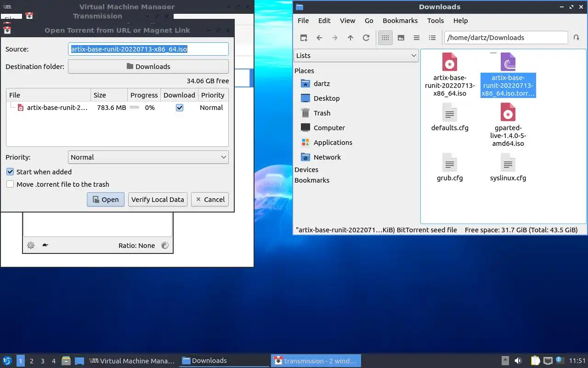This screenshot has width=588, height=368.
Task: Select the syslinux.cfg file
Action: coord(508,167)
